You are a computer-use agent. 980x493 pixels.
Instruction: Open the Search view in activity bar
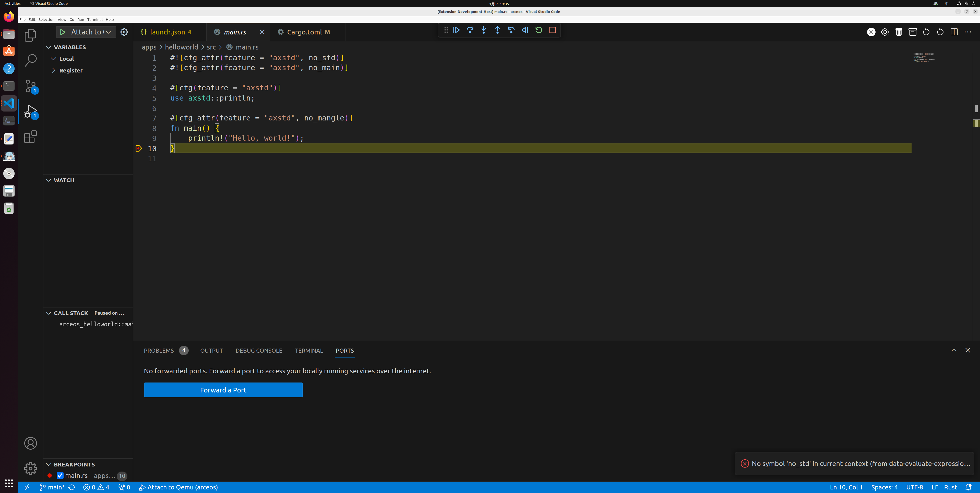pyautogui.click(x=30, y=60)
